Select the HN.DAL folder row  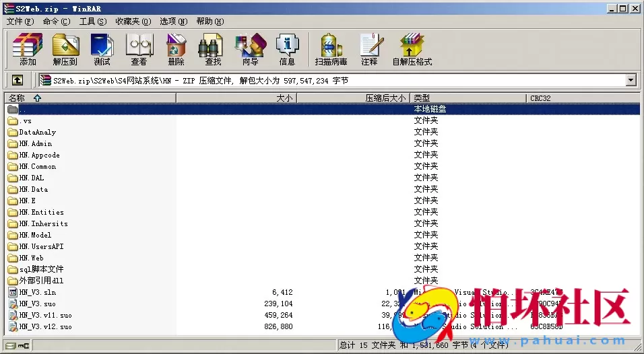[323, 178]
